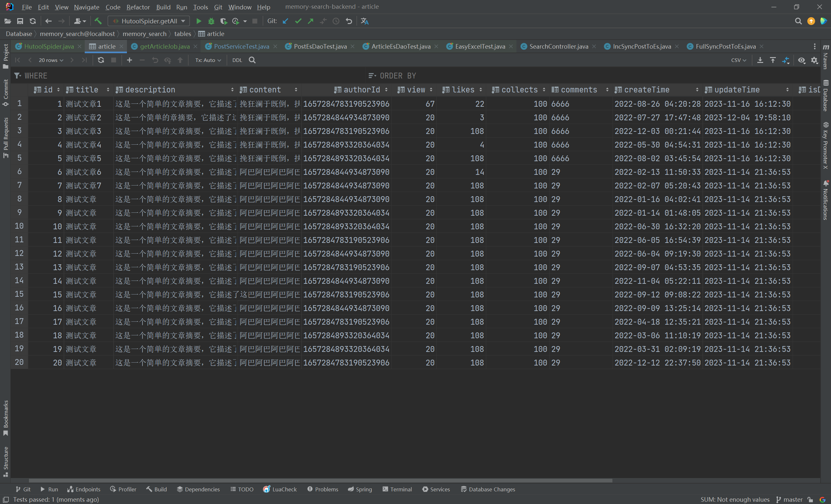The width and height of the screenshot is (831, 504).
Task: Show more editor tabs menu
Action: tap(814, 46)
